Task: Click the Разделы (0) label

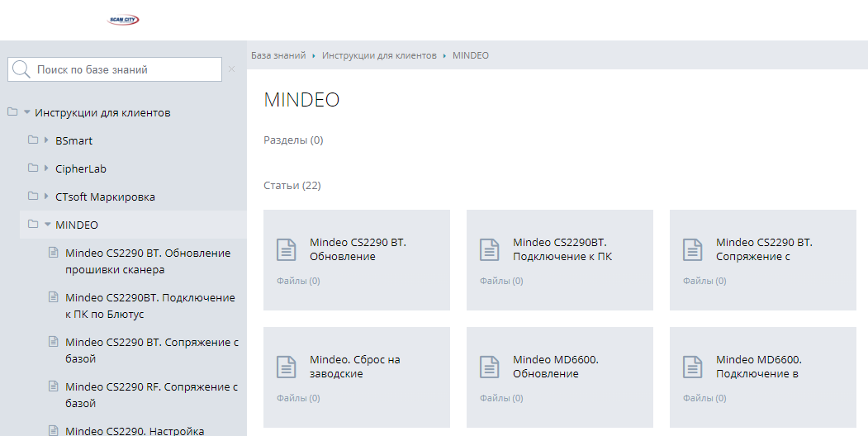Action: click(293, 140)
